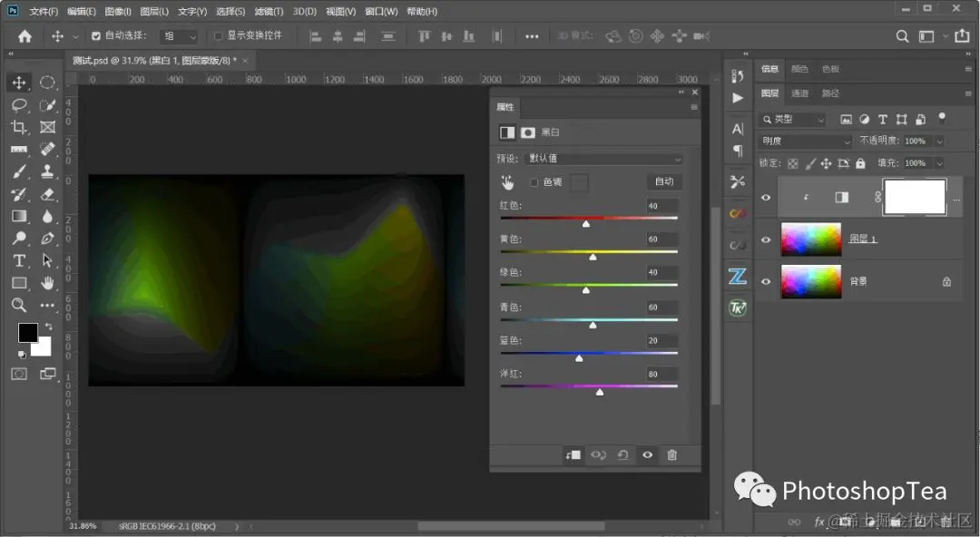The image size is (980, 537).
Task: Hide the 背景 layer visibility
Action: tap(766, 281)
